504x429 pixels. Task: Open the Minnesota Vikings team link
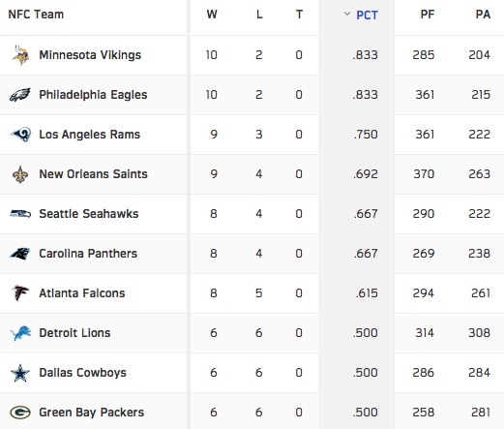(90, 55)
